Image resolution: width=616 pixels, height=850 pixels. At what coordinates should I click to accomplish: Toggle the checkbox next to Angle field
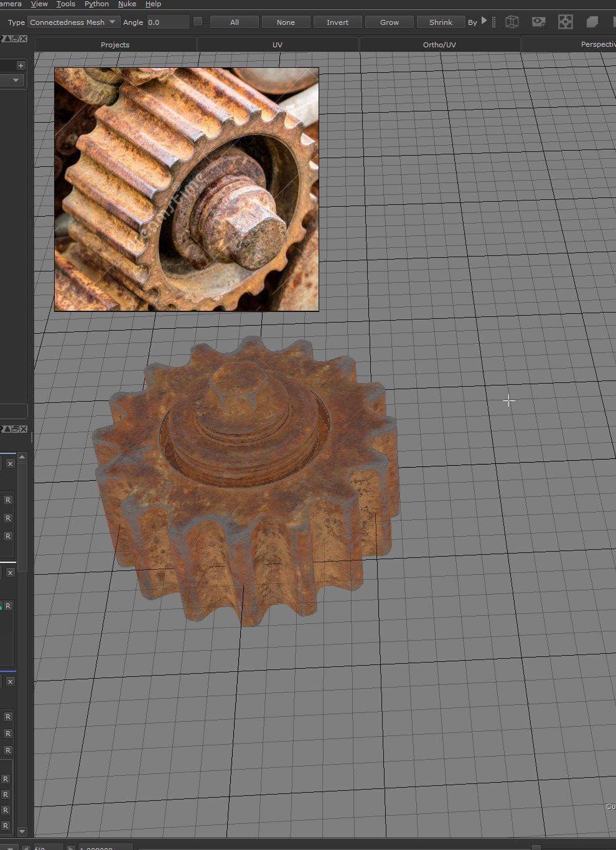(198, 21)
